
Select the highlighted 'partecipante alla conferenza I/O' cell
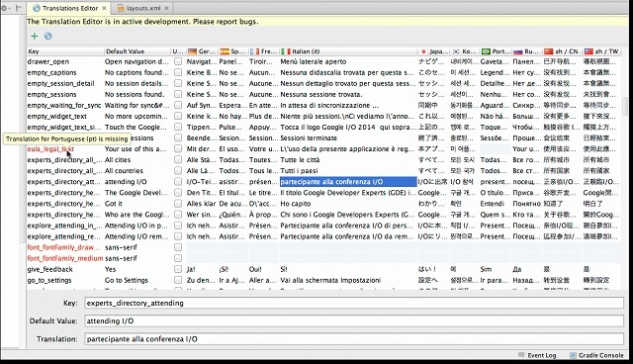tap(348, 182)
